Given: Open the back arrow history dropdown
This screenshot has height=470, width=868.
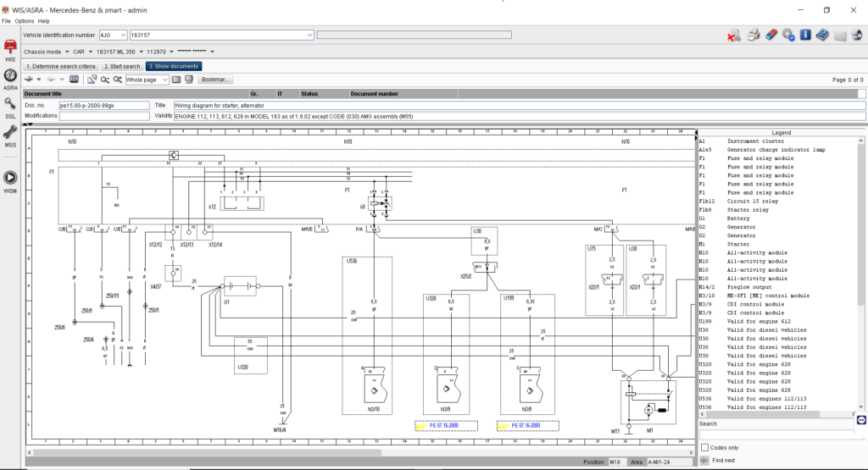Looking at the screenshot, I should pos(39,80).
